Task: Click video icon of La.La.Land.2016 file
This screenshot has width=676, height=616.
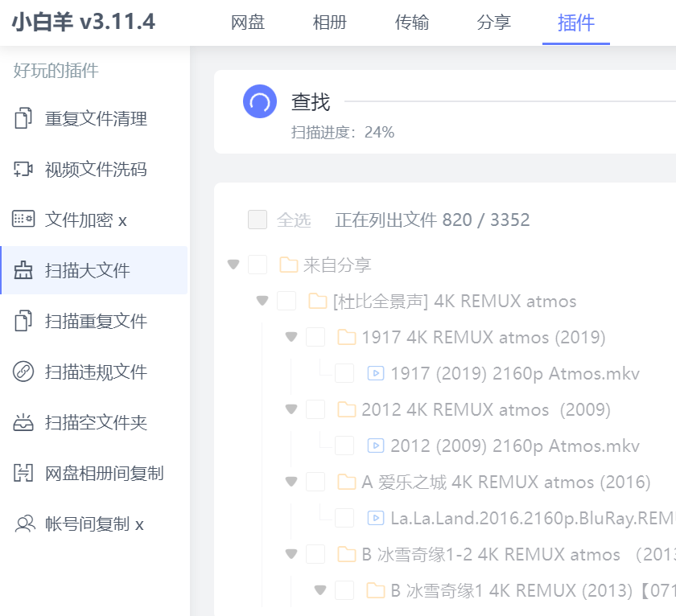Action: pyautogui.click(x=376, y=518)
